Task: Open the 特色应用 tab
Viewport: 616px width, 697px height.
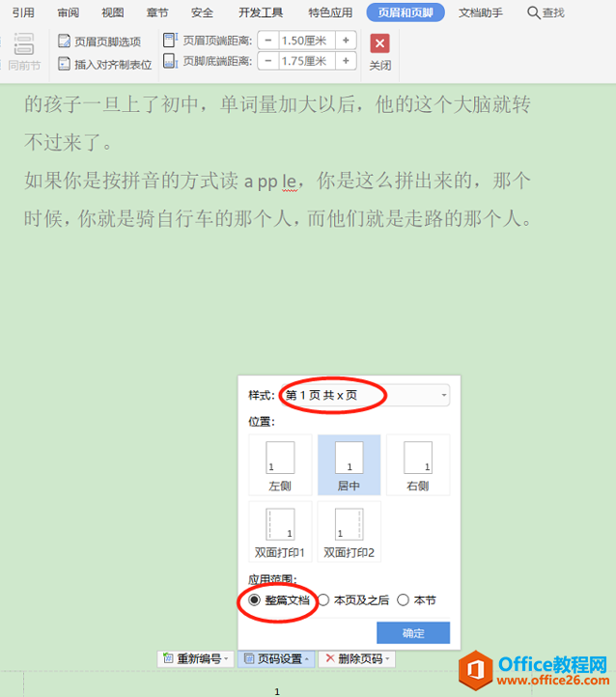Action: [330, 13]
